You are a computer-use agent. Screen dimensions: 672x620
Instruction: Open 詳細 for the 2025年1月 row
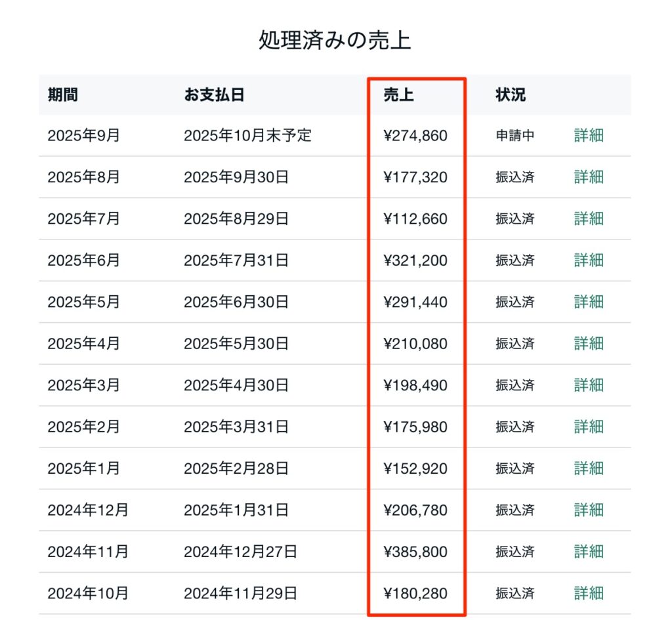pyautogui.click(x=589, y=468)
